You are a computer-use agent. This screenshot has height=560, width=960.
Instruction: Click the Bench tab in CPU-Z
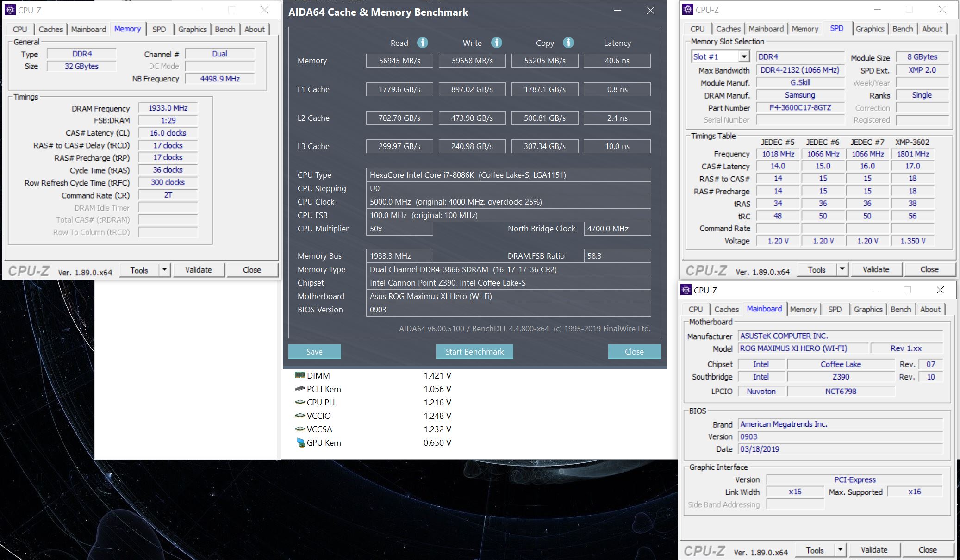point(224,29)
